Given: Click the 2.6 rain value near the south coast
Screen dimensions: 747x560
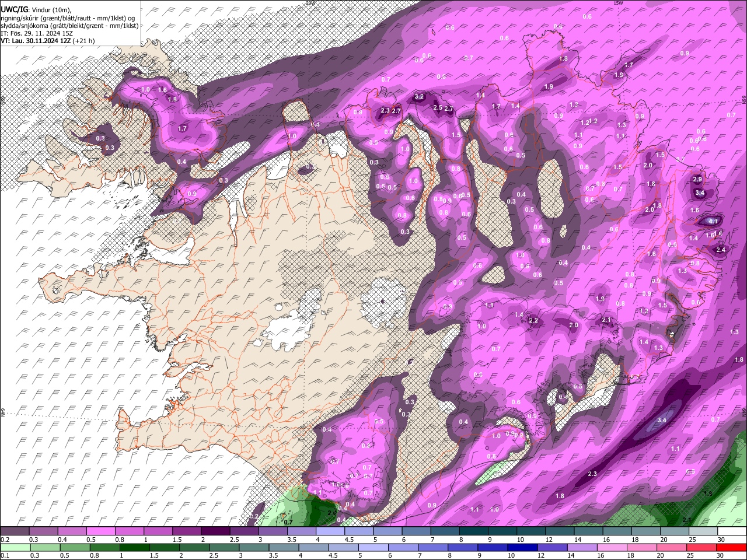Looking at the screenshot, I should tap(331, 513).
